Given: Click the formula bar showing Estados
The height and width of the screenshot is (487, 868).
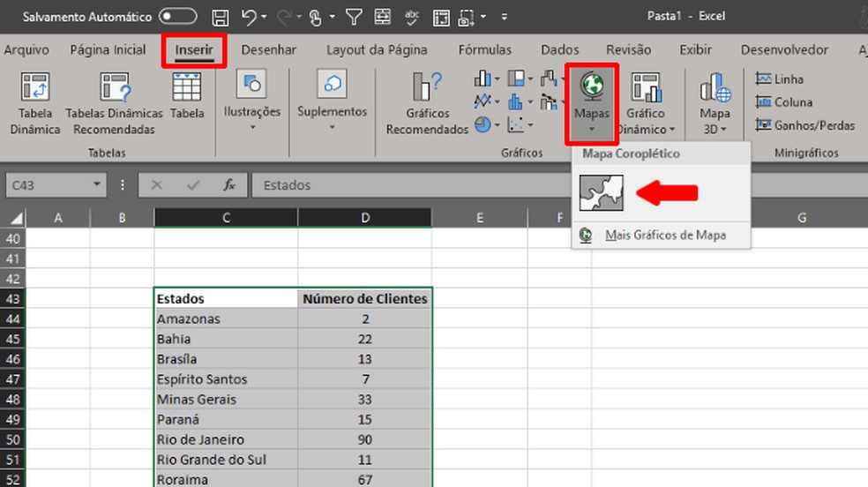Looking at the screenshot, I should pyautogui.click(x=529, y=185).
